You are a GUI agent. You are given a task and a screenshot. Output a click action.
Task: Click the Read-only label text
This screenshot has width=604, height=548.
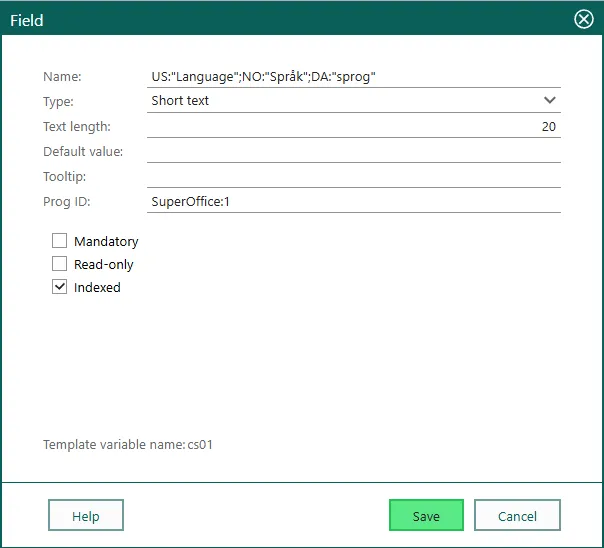point(103,265)
